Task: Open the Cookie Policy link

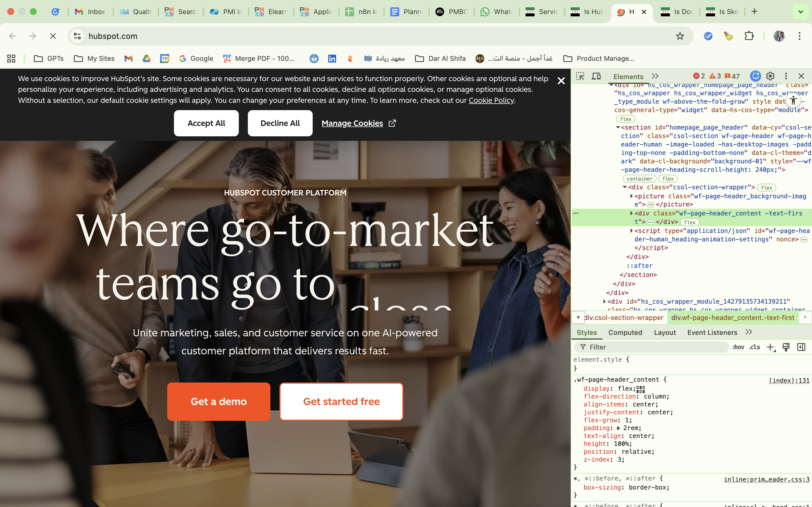Action: 491,100
